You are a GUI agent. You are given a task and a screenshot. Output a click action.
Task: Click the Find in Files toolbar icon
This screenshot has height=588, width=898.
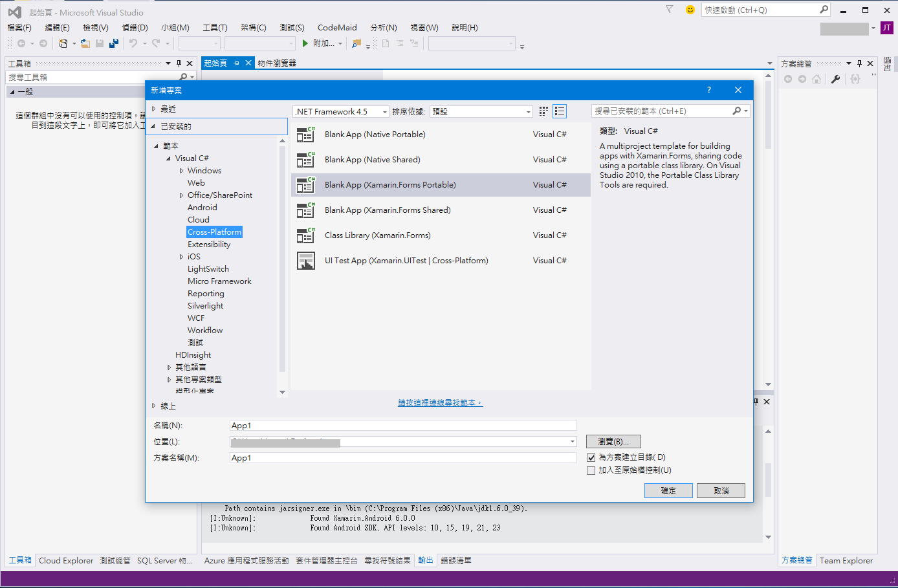tap(356, 43)
